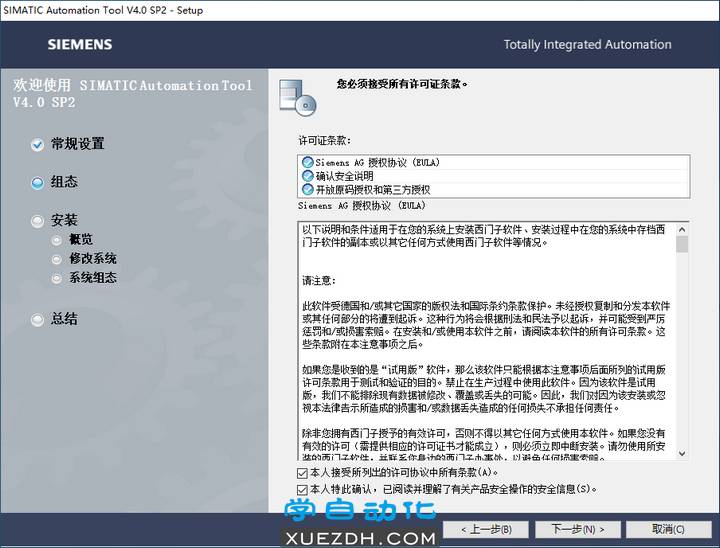Click the installer disc icon beside the heading

[298, 97]
